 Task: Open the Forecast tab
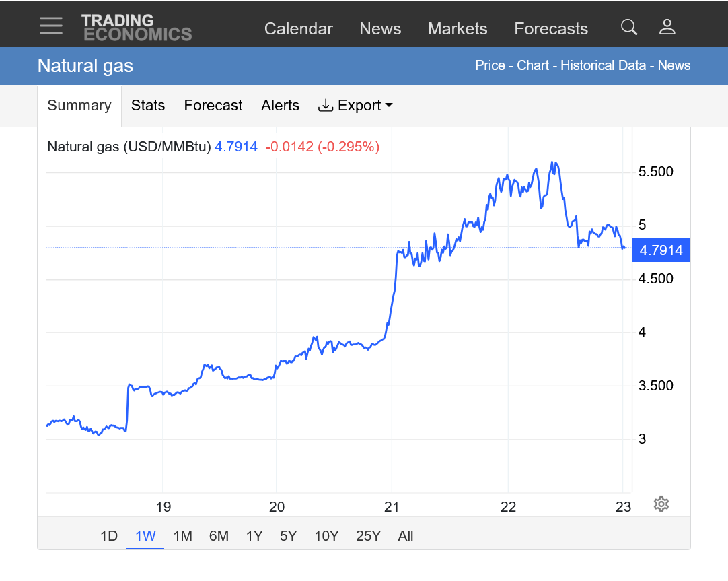coord(213,106)
